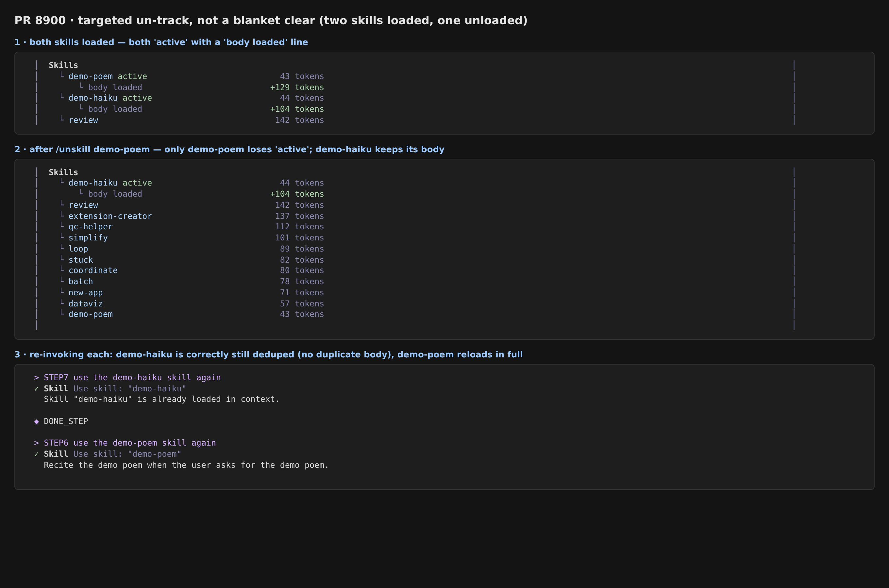This screenshot has width=889, height=588.
Task: Select the heading "2 · after /unskill demo-poem"
Action: click(x=229, y=149)
